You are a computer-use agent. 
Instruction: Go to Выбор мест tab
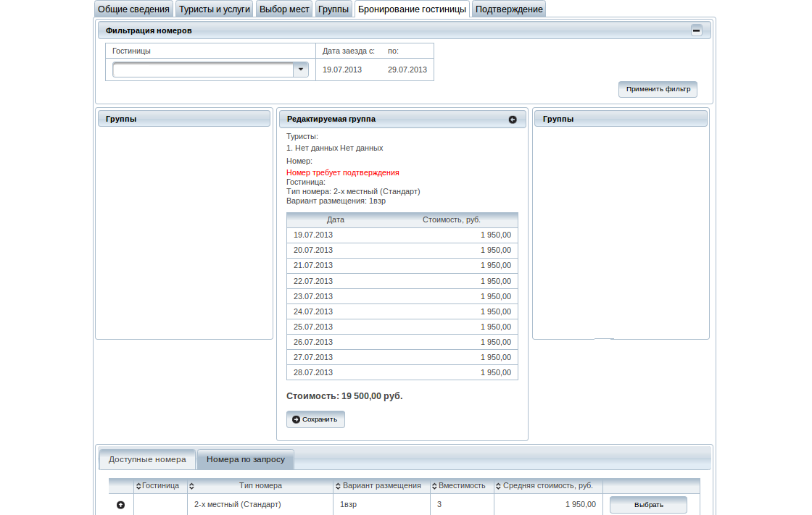[x=284, y=9]
